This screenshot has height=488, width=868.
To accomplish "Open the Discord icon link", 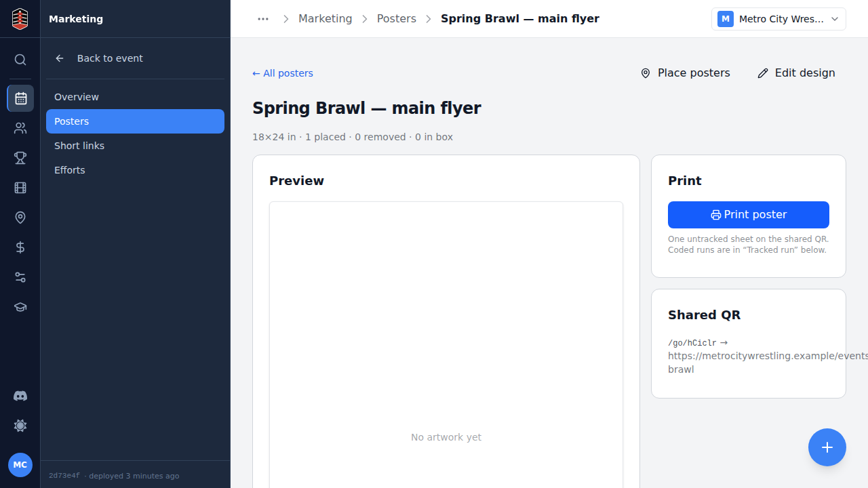I will pyautogui.click(x=20, y=396).
